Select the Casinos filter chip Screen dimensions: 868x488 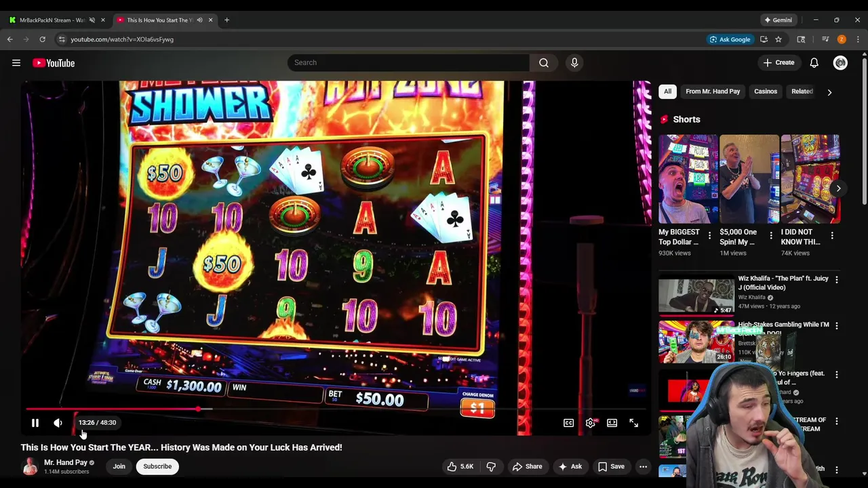[x=766, y=91]
